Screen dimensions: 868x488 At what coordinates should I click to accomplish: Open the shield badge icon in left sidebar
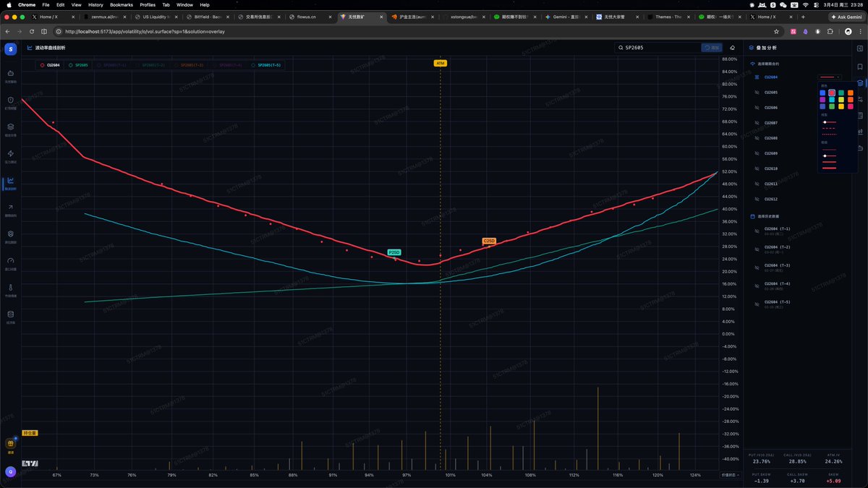click(x=10, y=234)
